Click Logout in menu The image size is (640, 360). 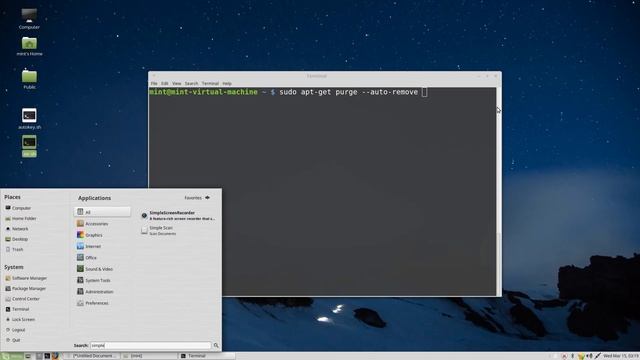pos(16,330)
